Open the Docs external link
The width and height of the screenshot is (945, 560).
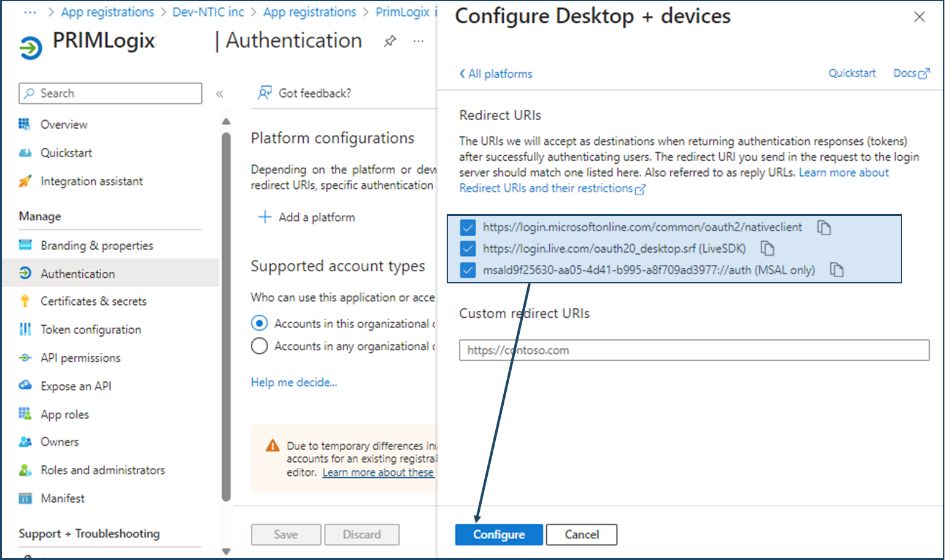pos(911,73)
